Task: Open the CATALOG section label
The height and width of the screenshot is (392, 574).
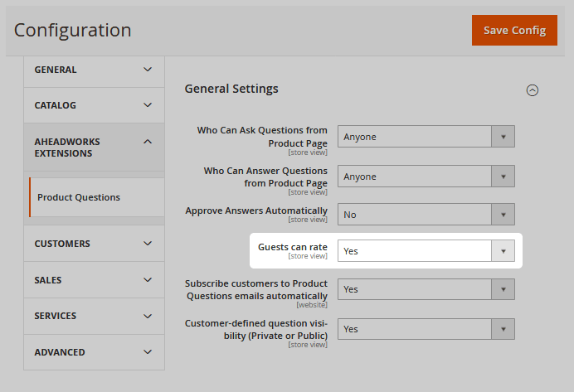Action: pyautogui.click(x=56, y=105)
